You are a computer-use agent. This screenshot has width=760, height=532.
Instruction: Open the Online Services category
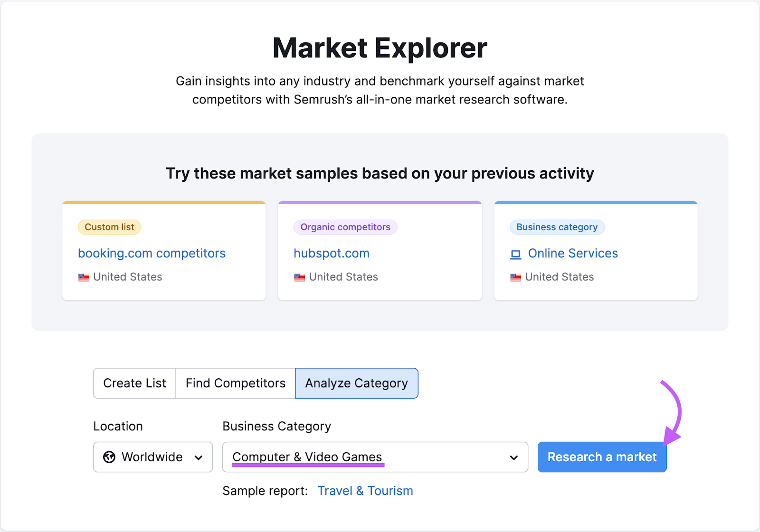click(x=573, y=253)
